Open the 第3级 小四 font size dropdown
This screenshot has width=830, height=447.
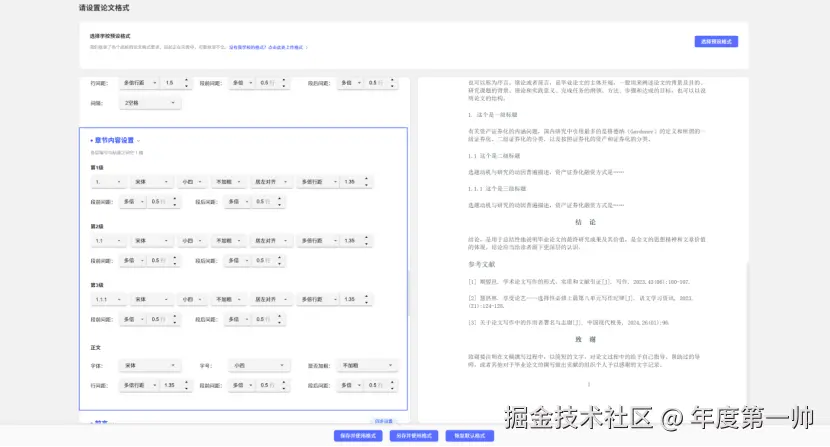click(x=192, y=299)
